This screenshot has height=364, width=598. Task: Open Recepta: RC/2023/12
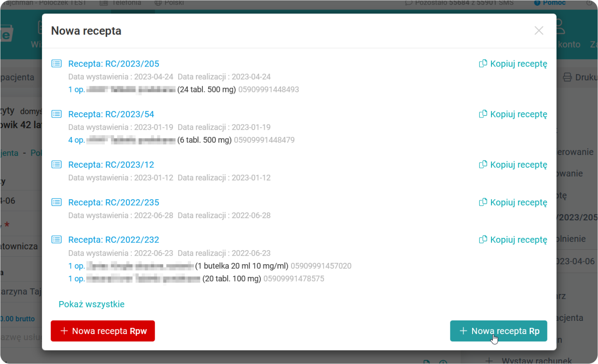coord(111,165)
